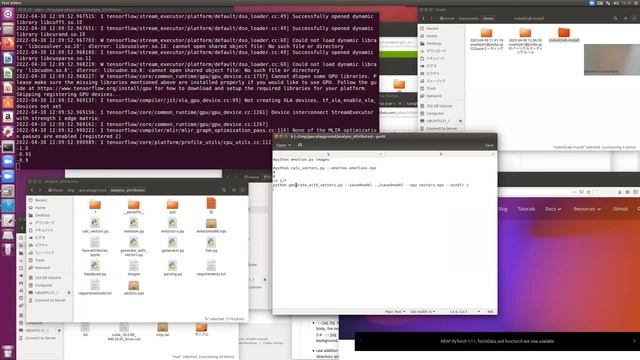The image size is (640, 360).
Task: Search in the Zoom folder window
Action: [x=615, y=18]
